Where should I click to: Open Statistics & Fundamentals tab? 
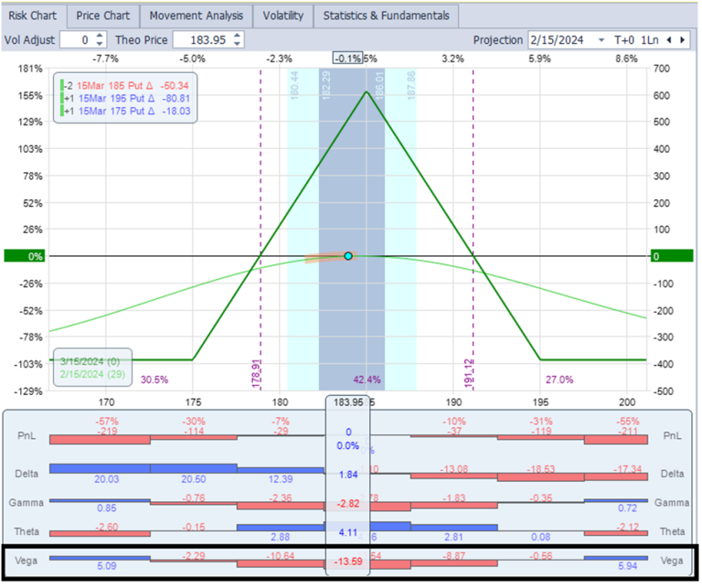tap(386, 16)
